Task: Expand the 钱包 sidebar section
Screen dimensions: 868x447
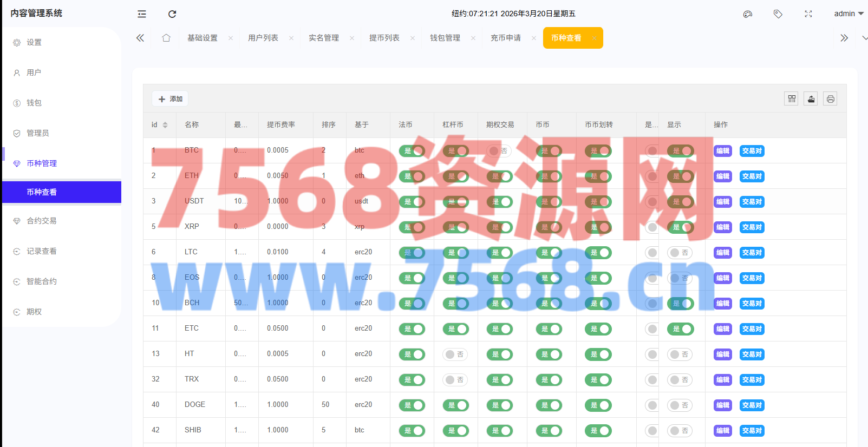Action: pos(34,103)
